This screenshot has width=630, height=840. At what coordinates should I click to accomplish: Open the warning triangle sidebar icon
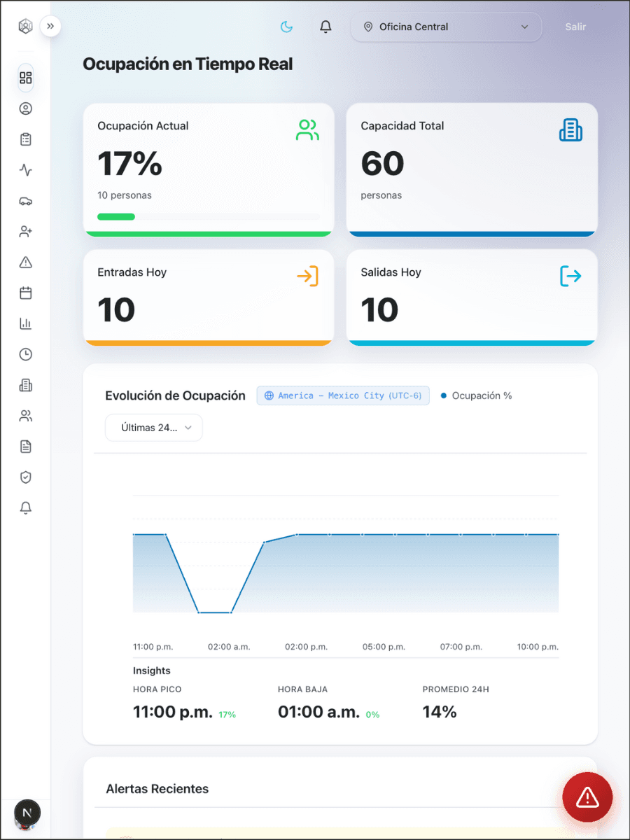coord(26,262)
